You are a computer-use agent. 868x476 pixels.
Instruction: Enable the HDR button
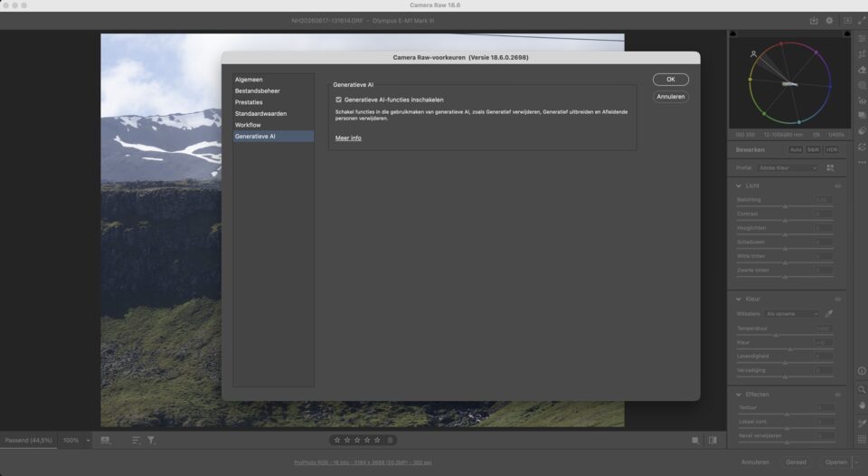pyautogui.click(x=832, y=149)
